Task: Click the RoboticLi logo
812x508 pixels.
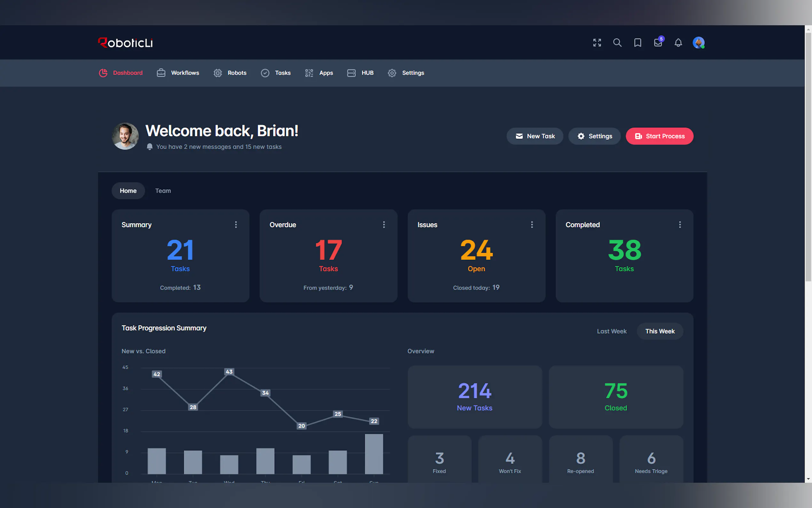Action: (125, 43)
